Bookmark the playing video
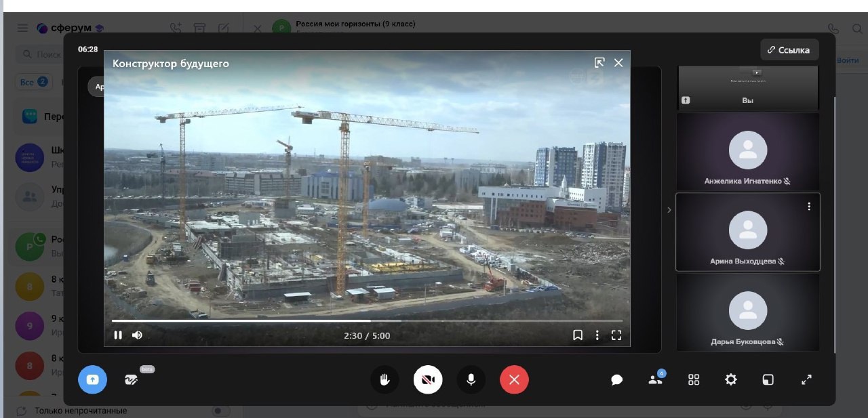This screenshot has height=418, width=868. (578, 335)
